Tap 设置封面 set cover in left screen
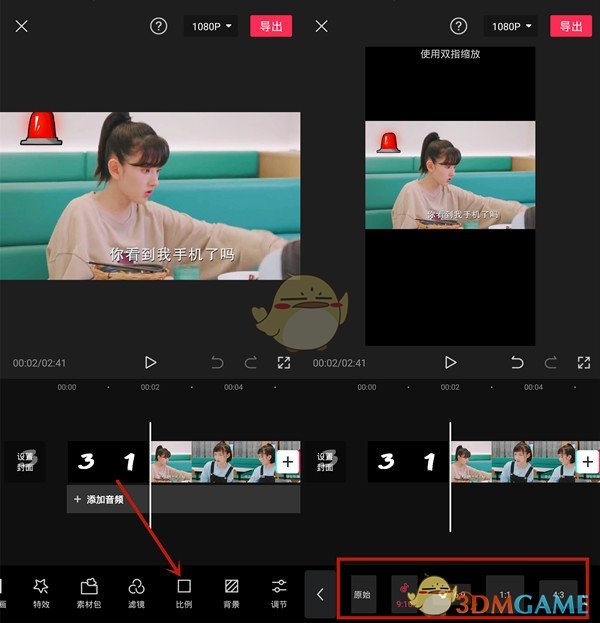 tap(23, 462)
